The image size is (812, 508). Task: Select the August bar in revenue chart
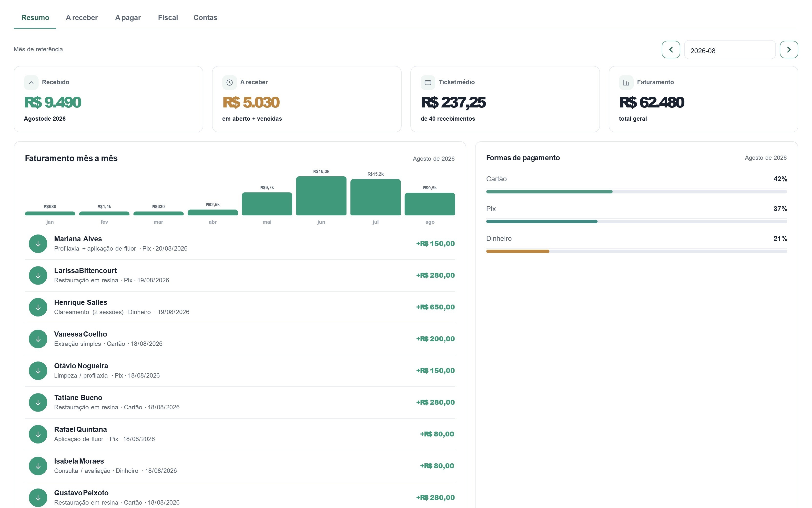click(x=430, y=204)
